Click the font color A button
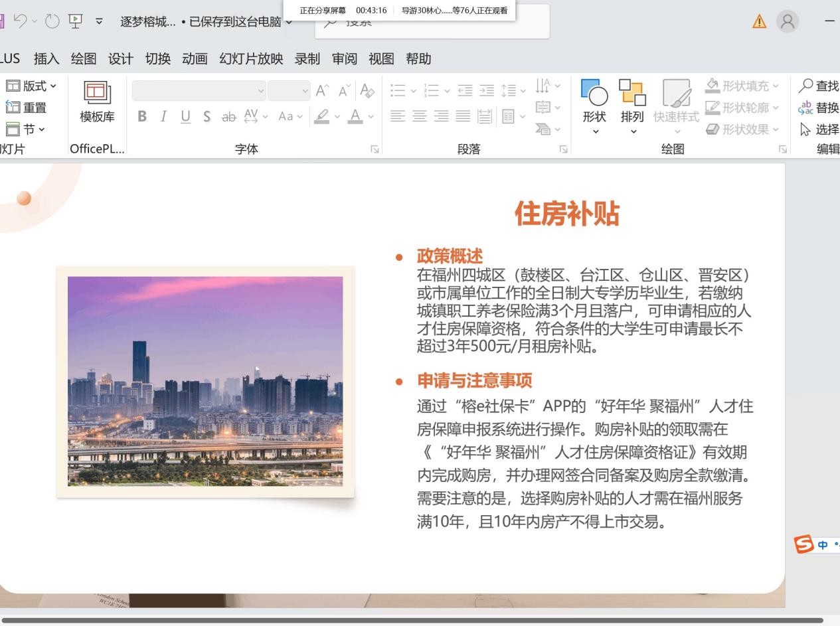 pos(355,117)
